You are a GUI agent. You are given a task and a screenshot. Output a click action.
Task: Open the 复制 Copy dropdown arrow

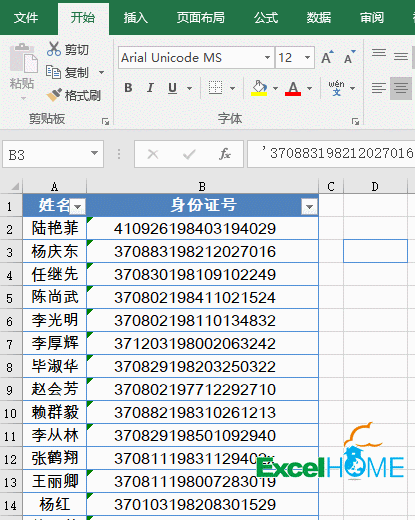101,72
